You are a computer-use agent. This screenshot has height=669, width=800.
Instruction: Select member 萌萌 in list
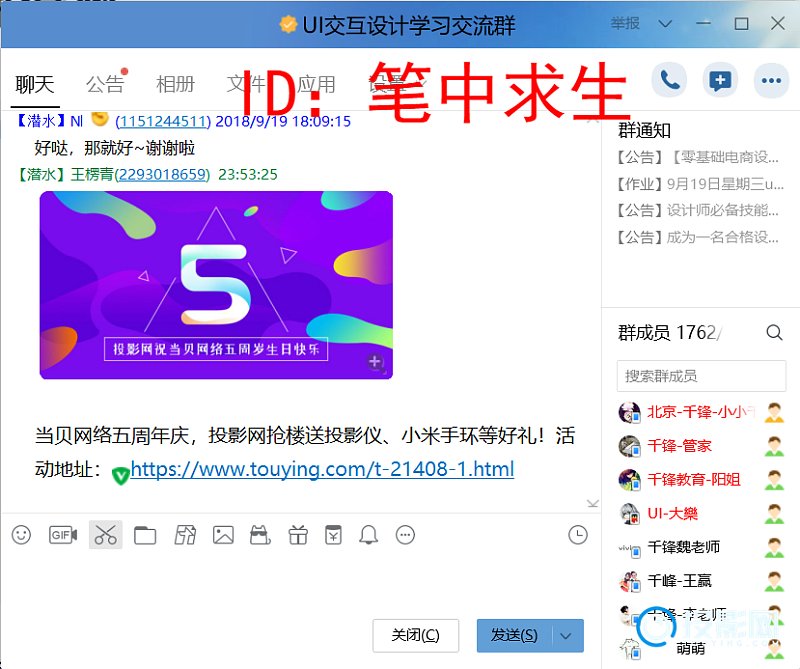[x=691, y=649]
